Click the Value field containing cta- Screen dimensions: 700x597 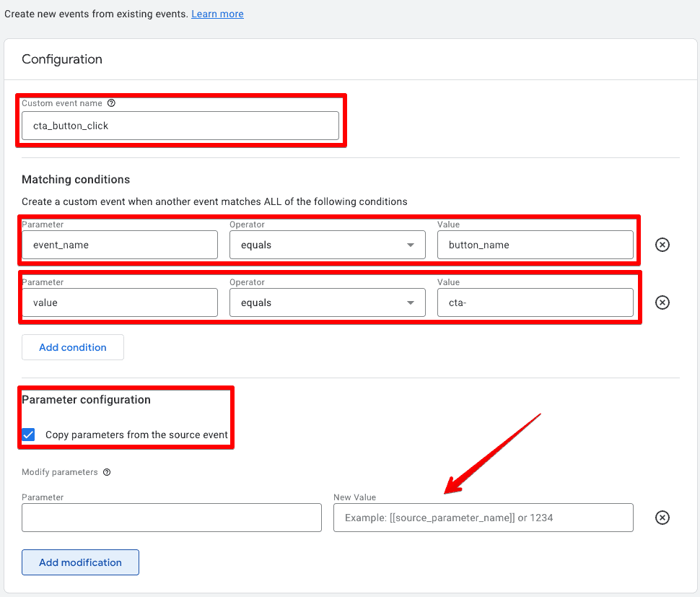pyautogui.click(x=535, y=302)
